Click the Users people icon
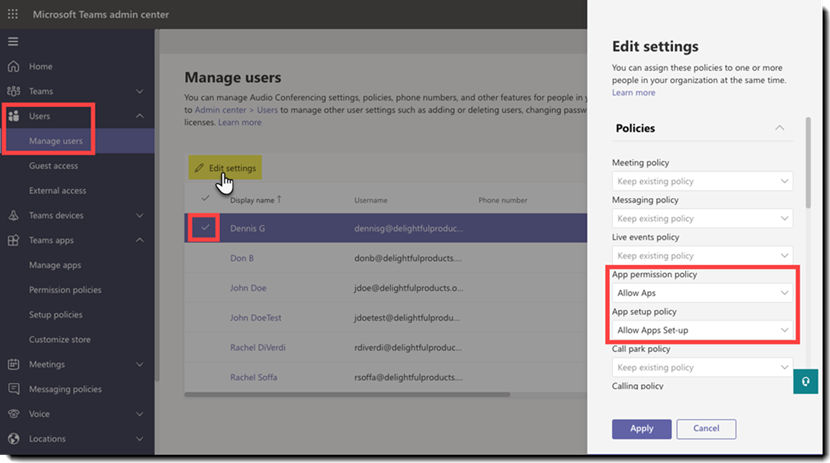 coord(14,116)
